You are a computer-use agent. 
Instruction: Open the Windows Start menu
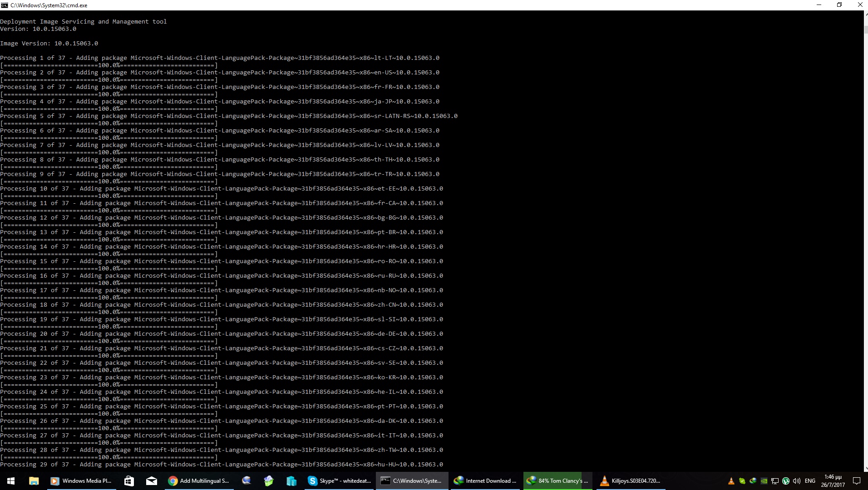pyautogui.click(x=11, y=481)
